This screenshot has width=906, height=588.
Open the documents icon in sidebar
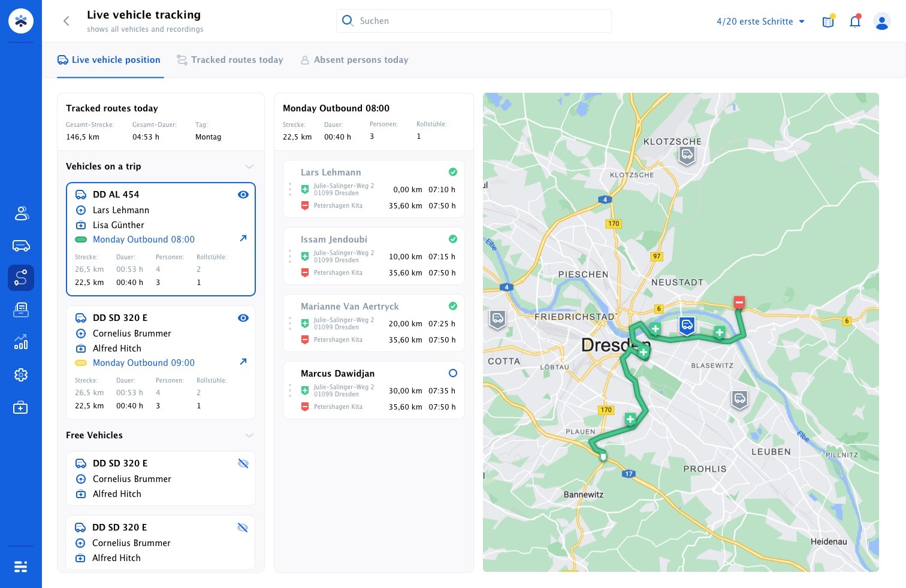point(21,310)
